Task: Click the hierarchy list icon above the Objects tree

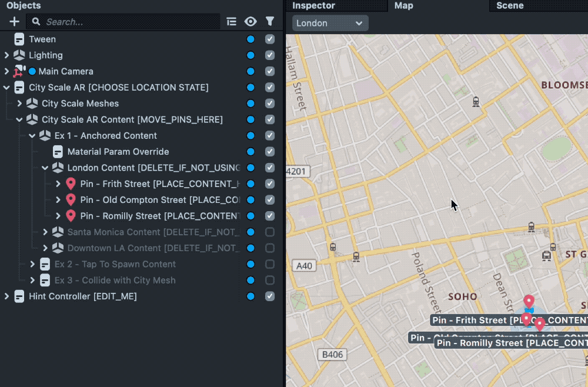Action: click(x=231, y=21)
